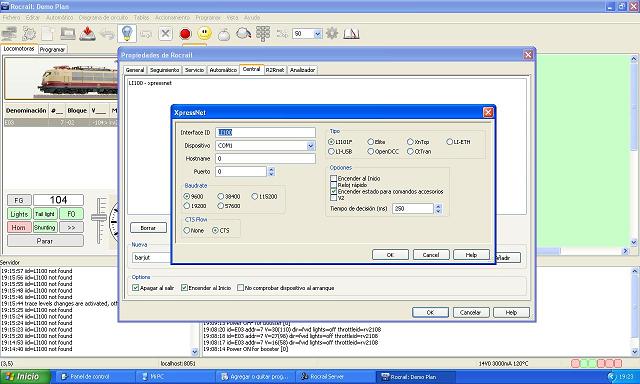
Task: Select the Elite type radio button
Action: tap(371, 142)
